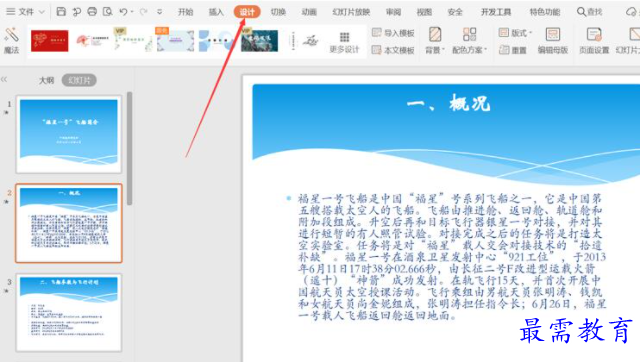Save the presentation with the floppy disk icon
641x362 pixels.
tap(61, 11)
